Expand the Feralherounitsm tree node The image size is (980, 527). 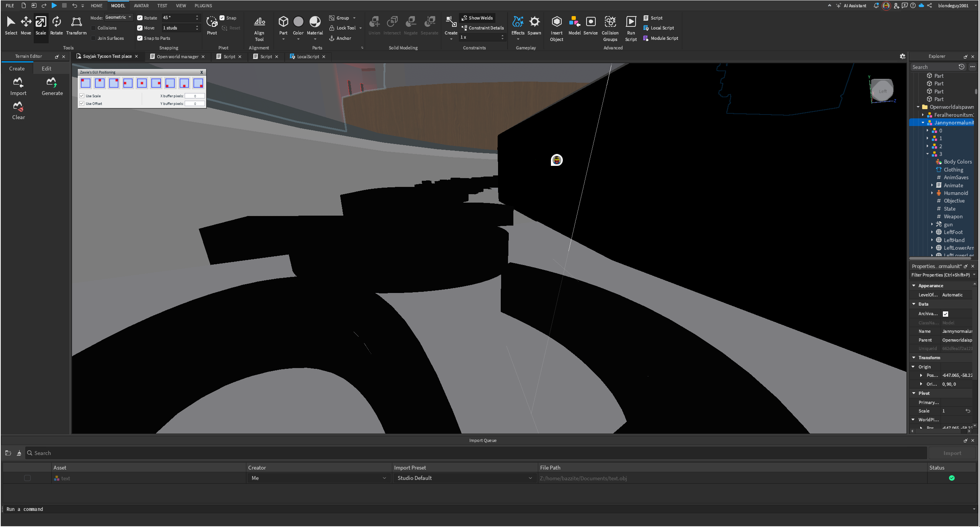pos(923,115)
